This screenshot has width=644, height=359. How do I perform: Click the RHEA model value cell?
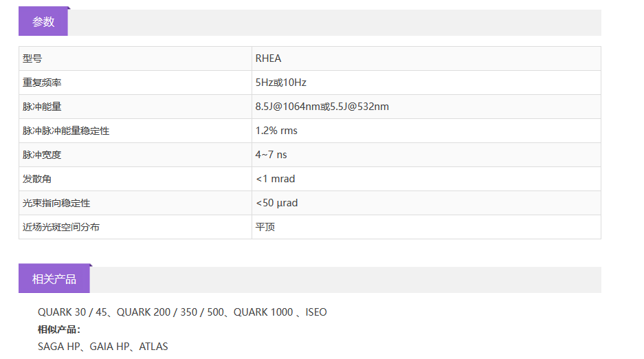pyautogui.click(x=268, y=58)
